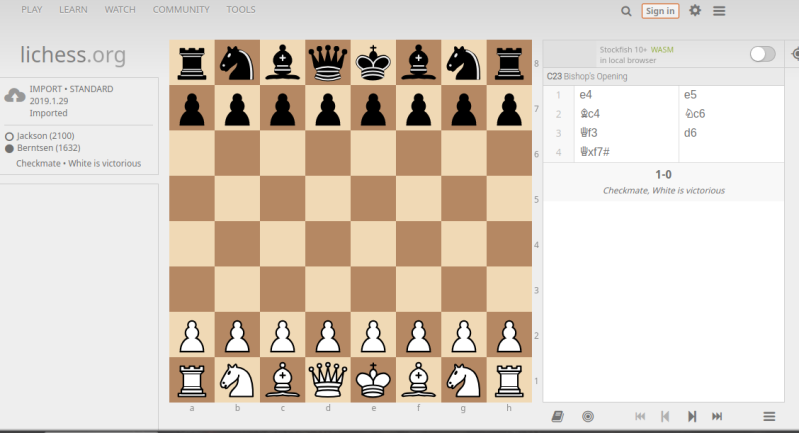Click the C23 Bishop's Opening label
This screenshot has height=433, width=799.
click(x=587, y=76)
